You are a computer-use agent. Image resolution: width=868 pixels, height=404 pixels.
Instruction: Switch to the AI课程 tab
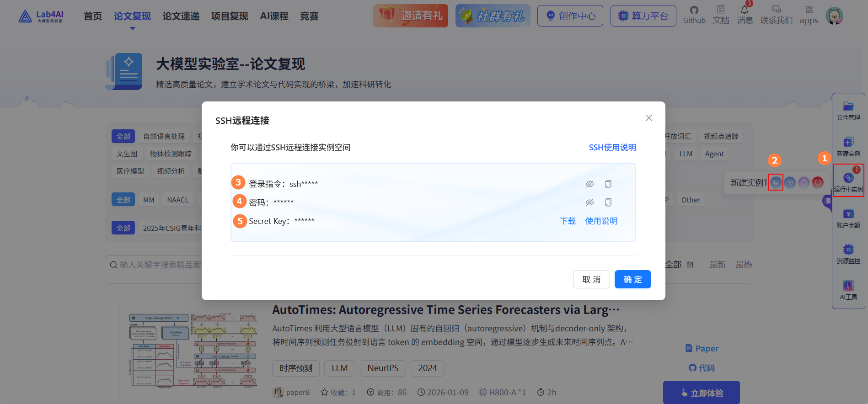(274, 16)
